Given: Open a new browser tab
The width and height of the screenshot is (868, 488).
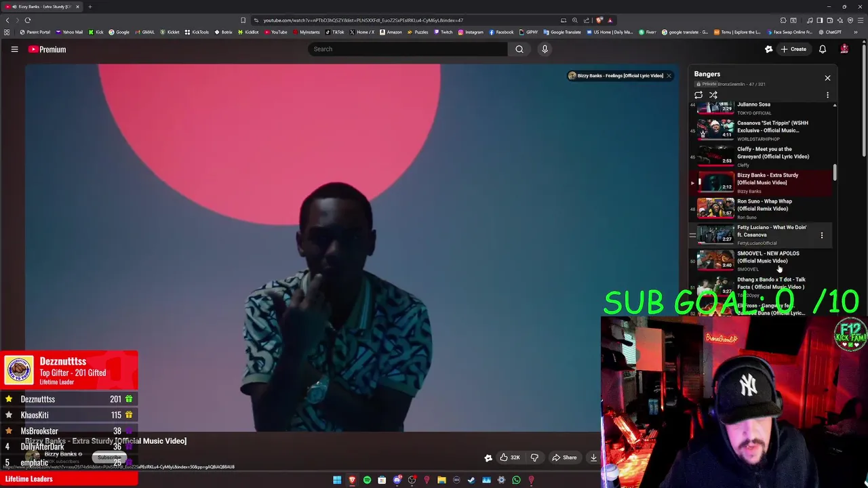Looking at the screenshot, I should [x=90, y=7].
